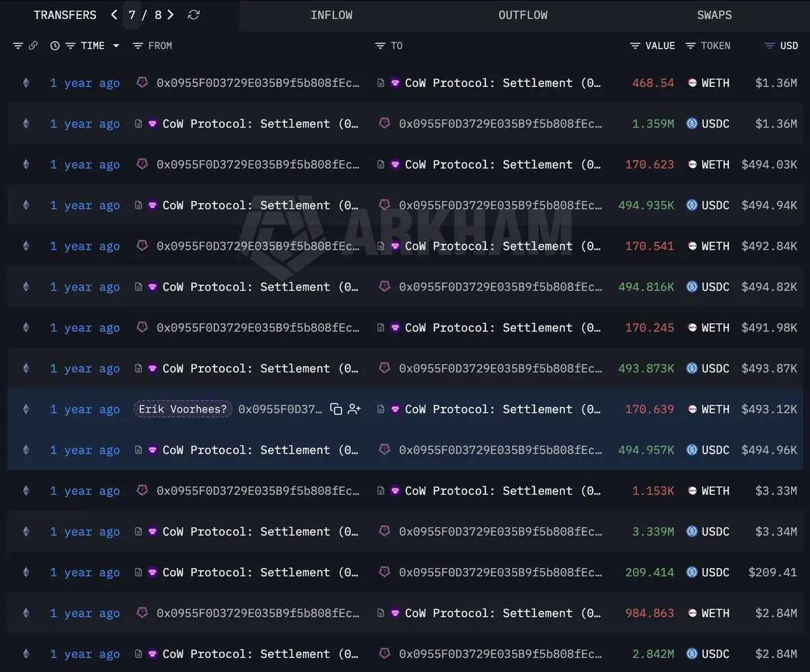Click the WETH token icon in the 468.54 row
The height and width of the screenshot is (672, 810).
(692, 83)
